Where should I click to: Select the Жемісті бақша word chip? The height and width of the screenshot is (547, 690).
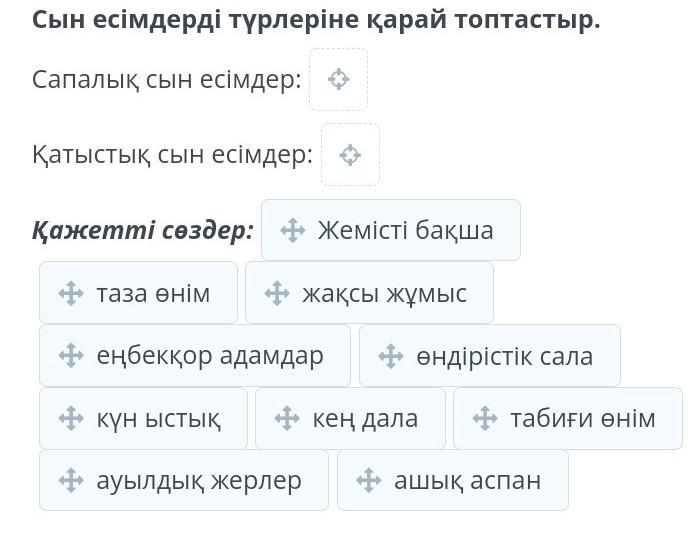pos(391,230)
